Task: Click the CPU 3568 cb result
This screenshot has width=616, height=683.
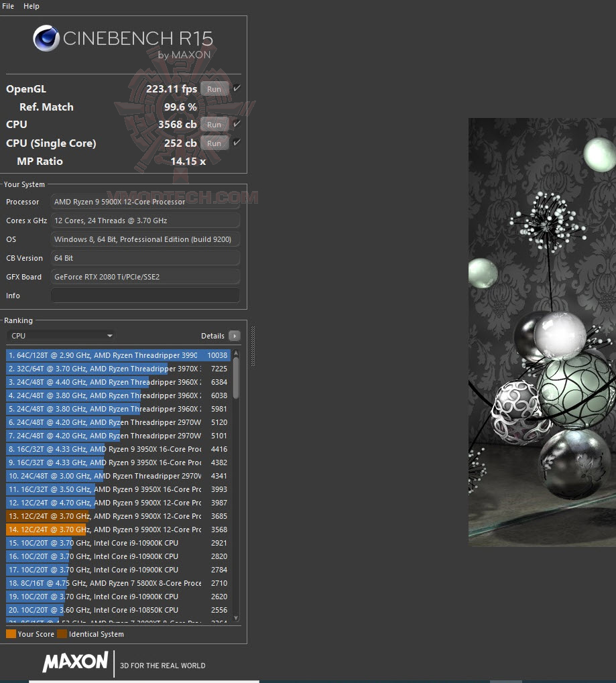Action: [178, 124]
